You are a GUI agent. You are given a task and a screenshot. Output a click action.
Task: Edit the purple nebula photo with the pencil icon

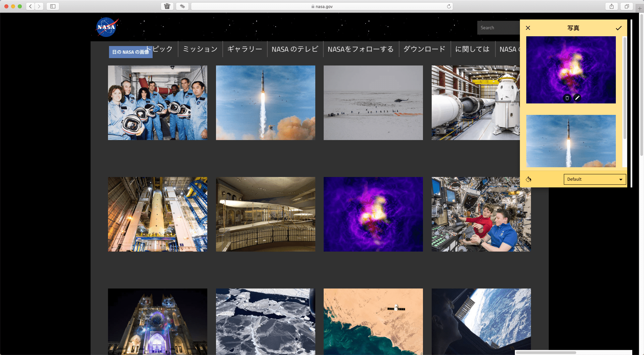(x=577, y=98)
